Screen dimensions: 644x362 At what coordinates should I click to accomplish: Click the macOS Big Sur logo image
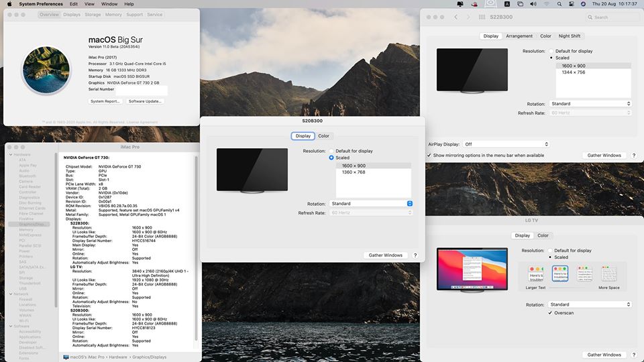[46, 70]
